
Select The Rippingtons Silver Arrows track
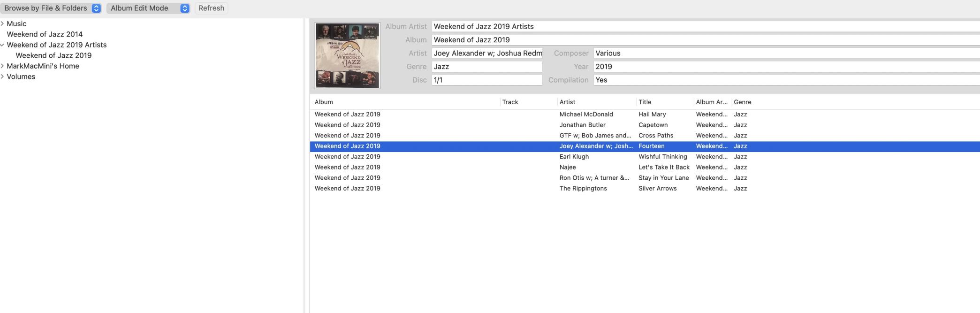pyautogui.click(x=586, y=189)
